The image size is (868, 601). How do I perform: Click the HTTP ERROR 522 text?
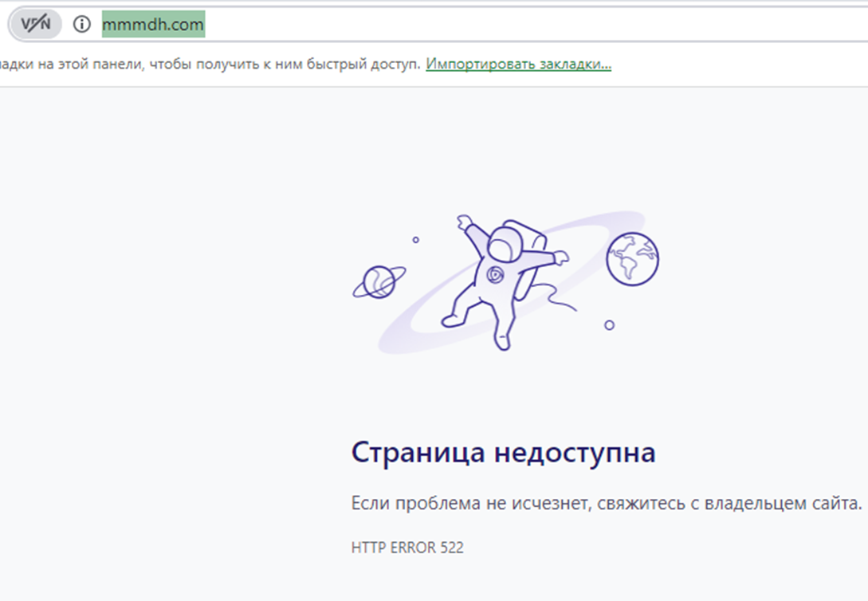click(407, 548)
